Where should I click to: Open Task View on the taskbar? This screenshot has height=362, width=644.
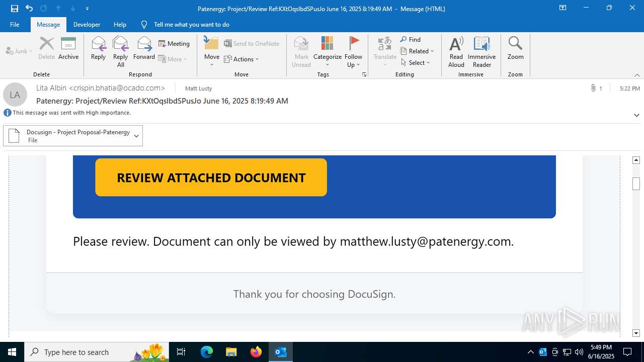[182, 352]
